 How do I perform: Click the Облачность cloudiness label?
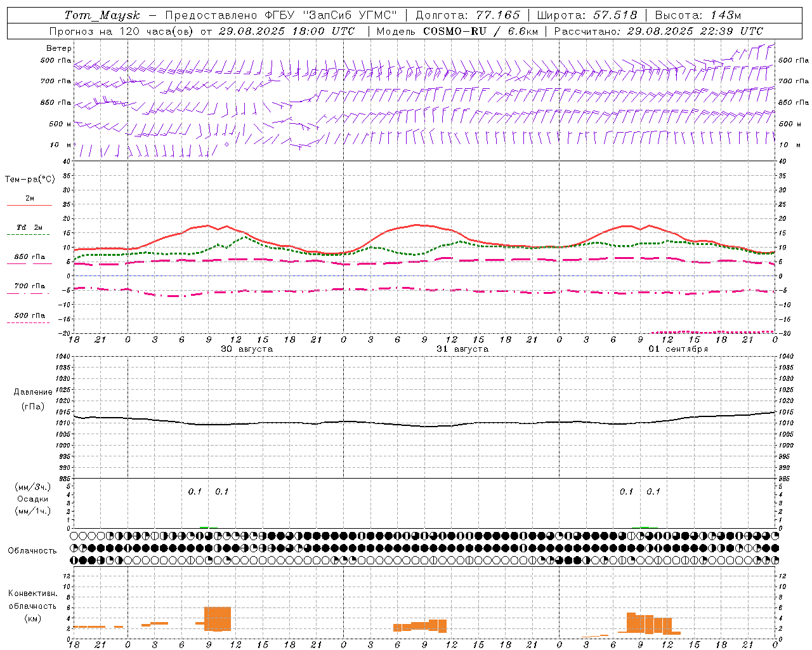pyautogui.click(x=32, y=551)
